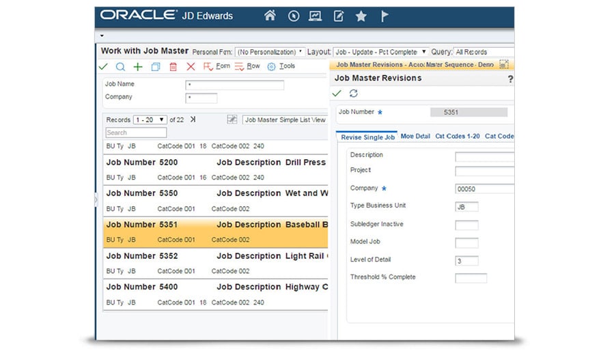Open the Records 1 - 20 dropdown

click(x=150, y=120)
